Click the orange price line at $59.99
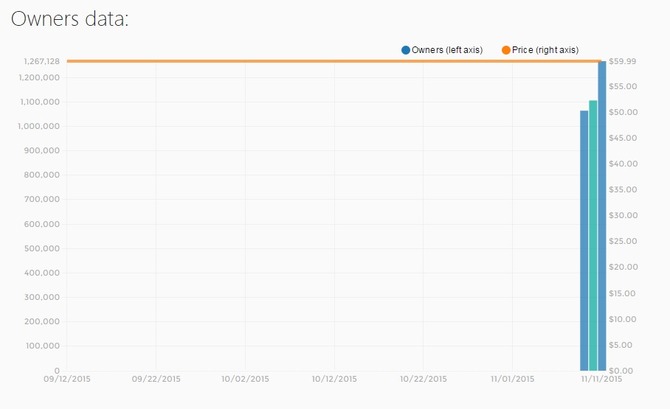Viewport: 670px width, 409px height. tap(333, 61)
